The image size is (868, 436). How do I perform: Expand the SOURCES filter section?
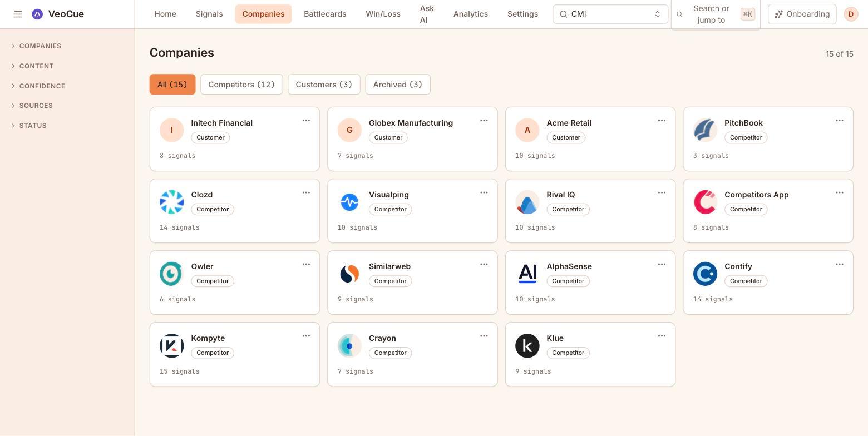(32, 106)
